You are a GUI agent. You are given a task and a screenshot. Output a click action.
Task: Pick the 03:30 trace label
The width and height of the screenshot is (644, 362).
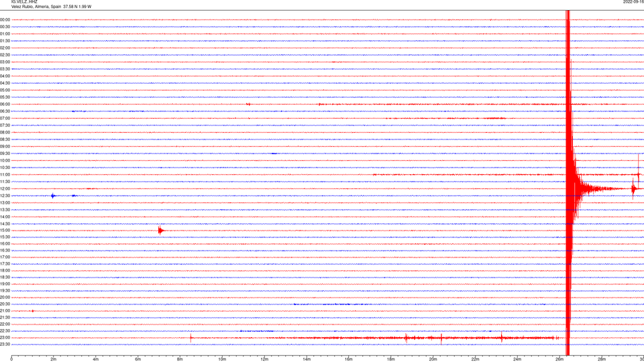point(5,69)
